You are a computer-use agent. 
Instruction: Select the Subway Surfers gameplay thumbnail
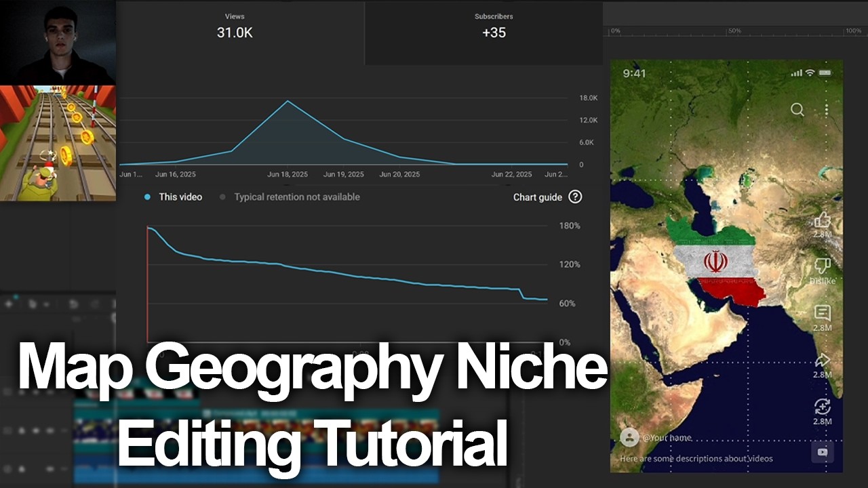tap(58, 143)
